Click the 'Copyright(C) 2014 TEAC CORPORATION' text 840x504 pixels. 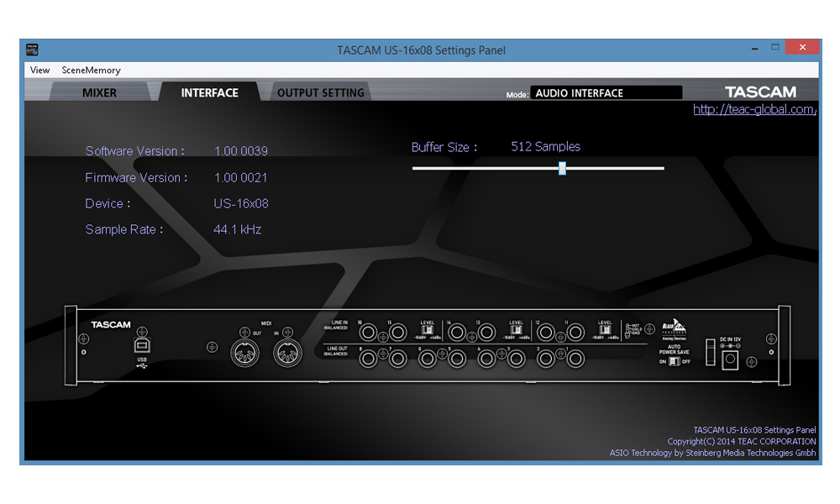[742, 441]
